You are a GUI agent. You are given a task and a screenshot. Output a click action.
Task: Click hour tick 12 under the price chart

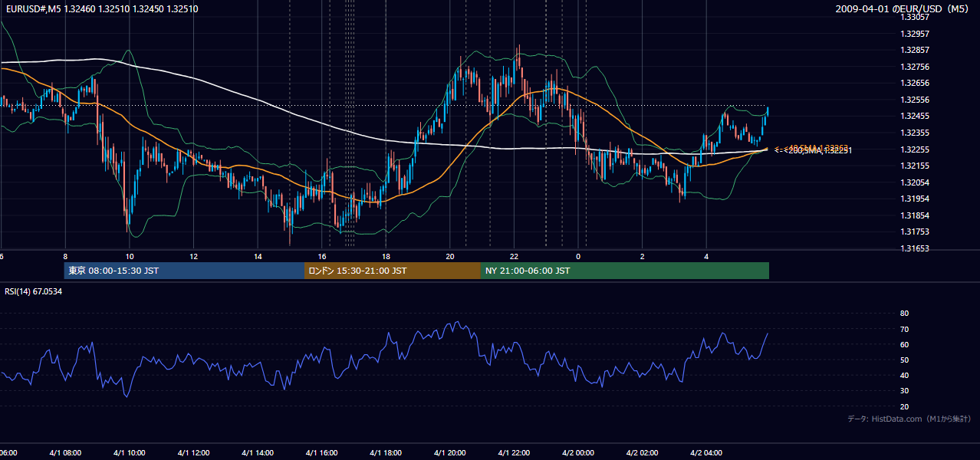coord(194,257)
